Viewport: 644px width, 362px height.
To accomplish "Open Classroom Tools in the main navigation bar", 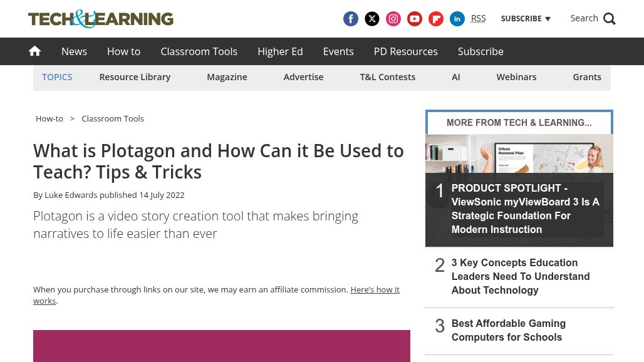I will (199, 51).
